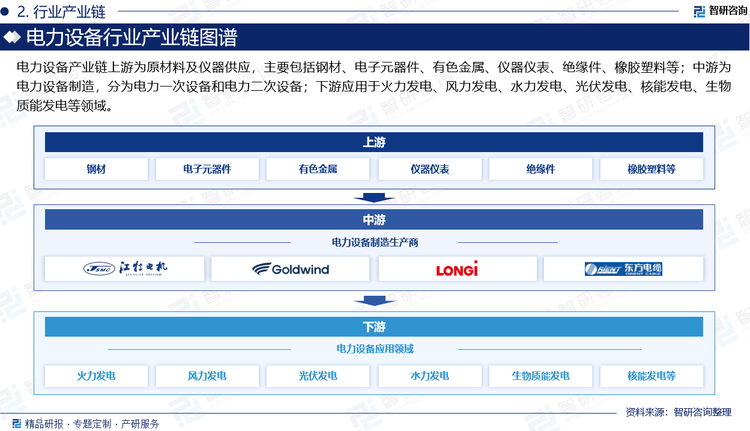Screen dimensions: 750x431
Task: Click the Goldwind company logo
Action: (x=290, y=269)
